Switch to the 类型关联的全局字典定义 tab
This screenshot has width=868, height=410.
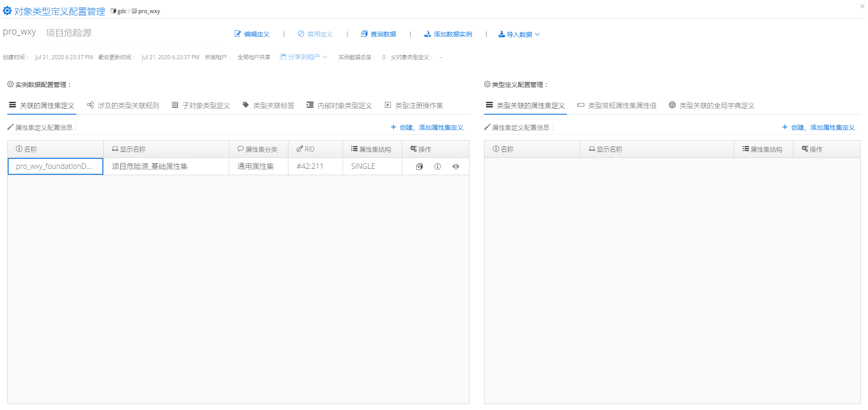tap(712, 106)
